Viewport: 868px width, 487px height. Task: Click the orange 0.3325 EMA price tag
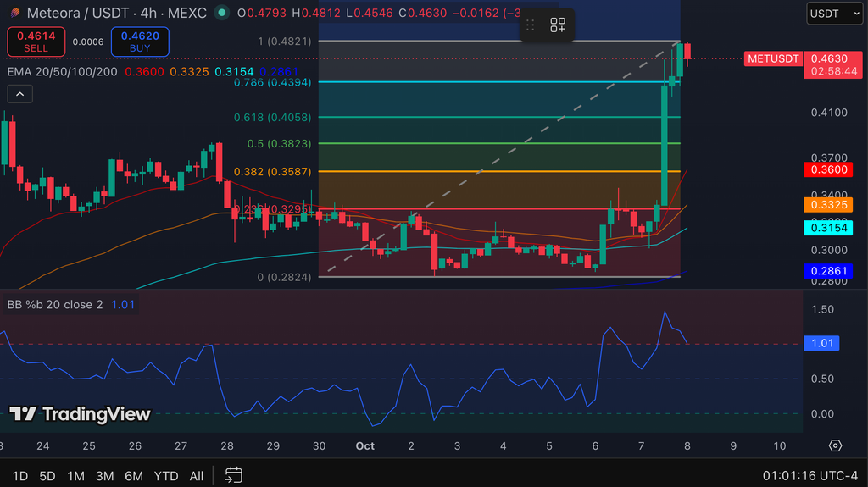point(828,205)
